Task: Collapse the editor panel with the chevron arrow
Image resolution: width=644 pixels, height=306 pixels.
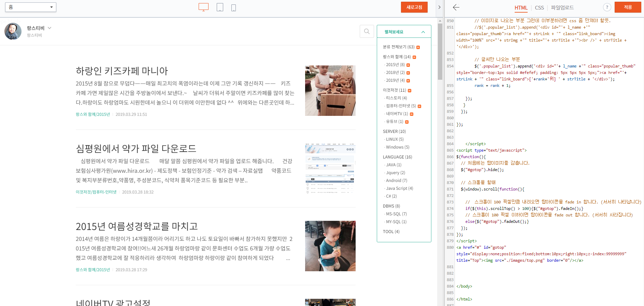Action: (439, 7)
